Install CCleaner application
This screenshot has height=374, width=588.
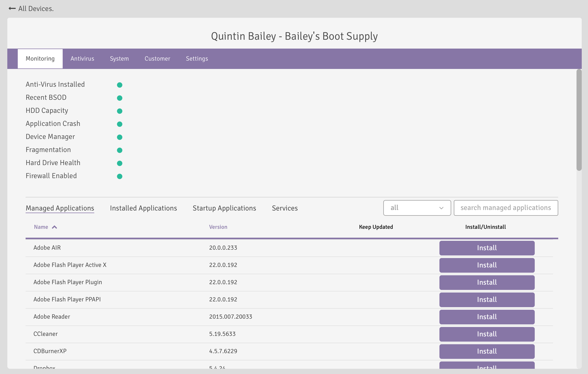[x=487, y=334]
